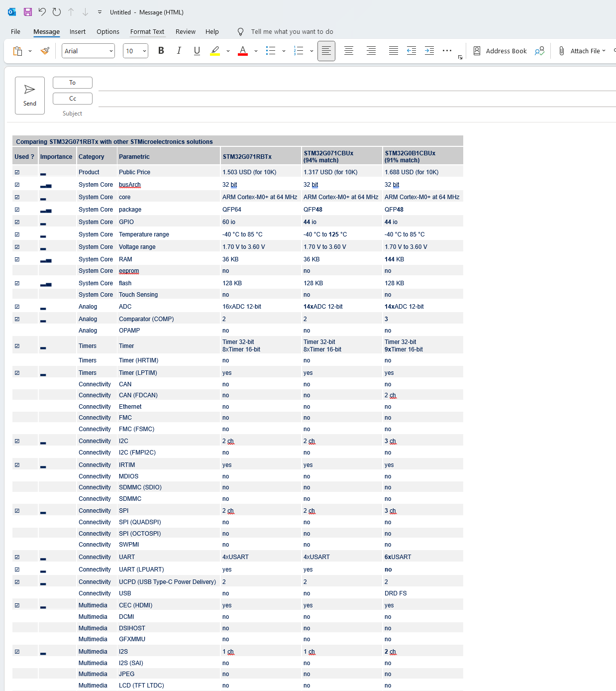Toggle the Used checkbox on the RAM row

[17, 259]
